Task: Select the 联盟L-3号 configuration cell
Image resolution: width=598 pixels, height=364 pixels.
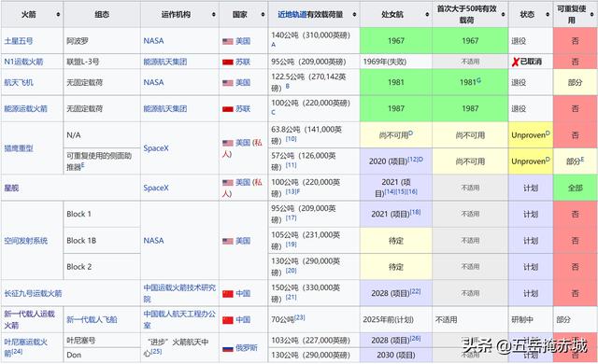Action: 102,62
